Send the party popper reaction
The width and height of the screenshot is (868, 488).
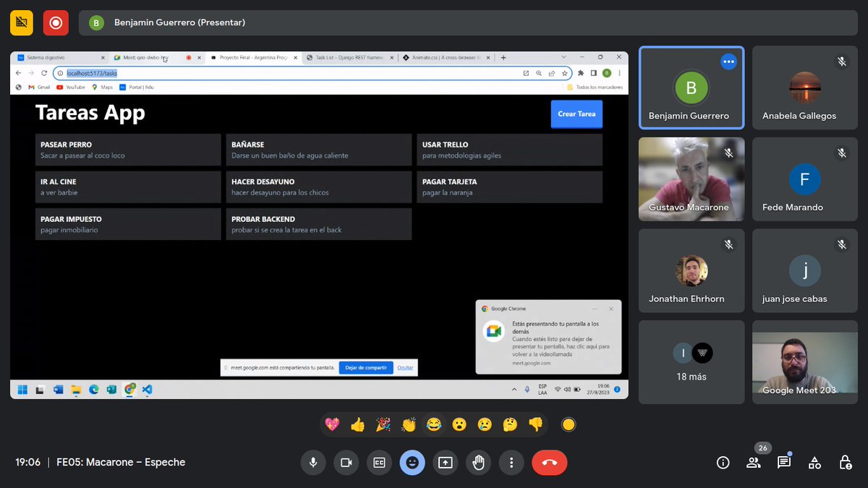[383, 424]
